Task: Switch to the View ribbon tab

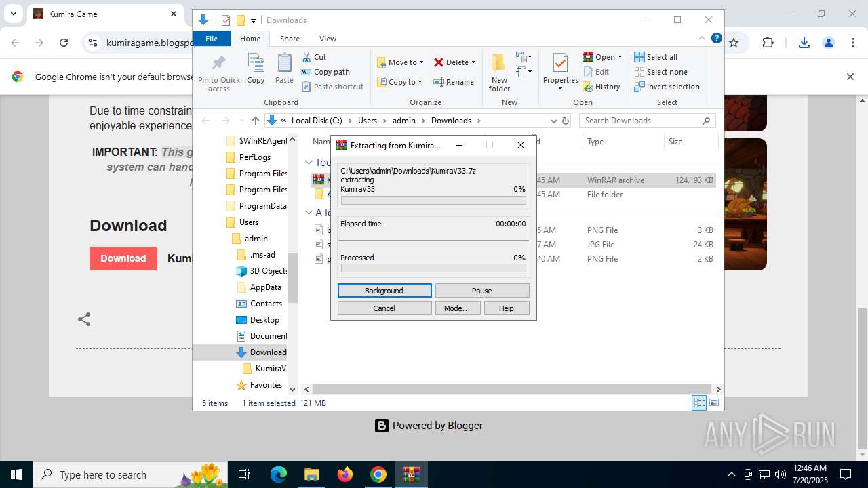Action: tap(328, 39)
